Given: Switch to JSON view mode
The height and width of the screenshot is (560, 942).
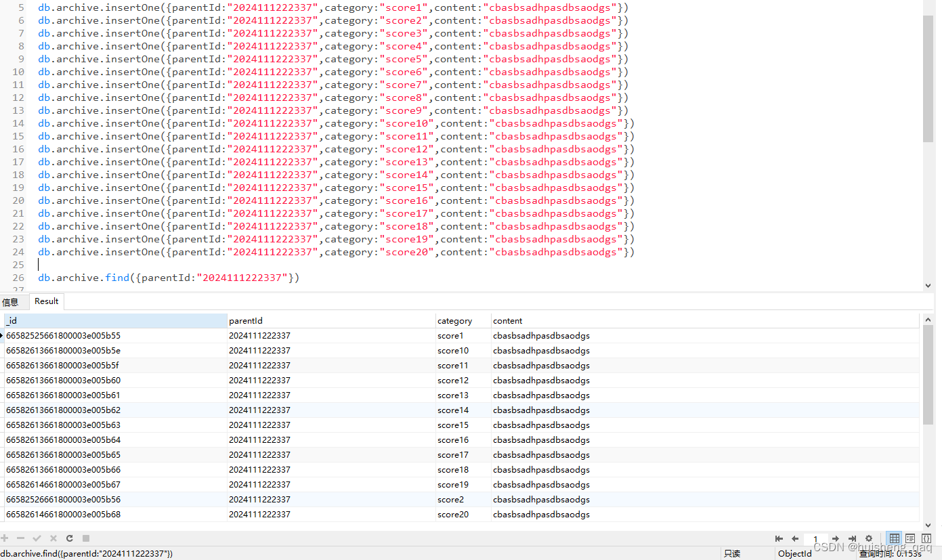Looking at the screenshot, I should click(926, 539).
